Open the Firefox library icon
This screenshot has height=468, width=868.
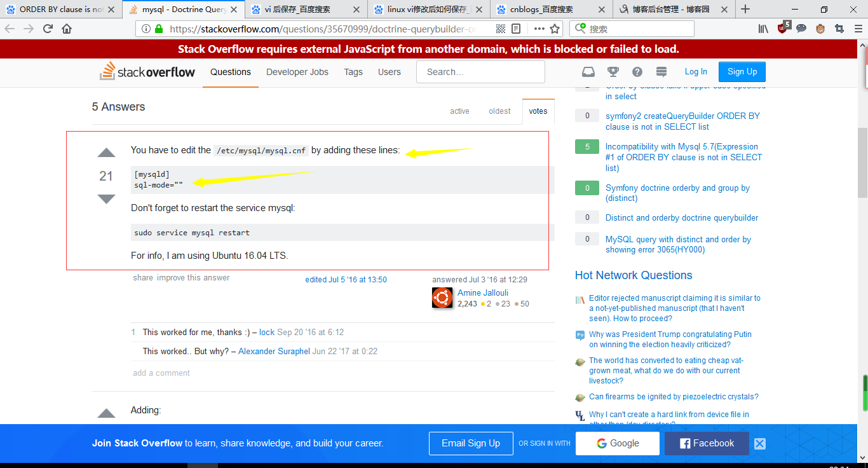click(764, 29)
